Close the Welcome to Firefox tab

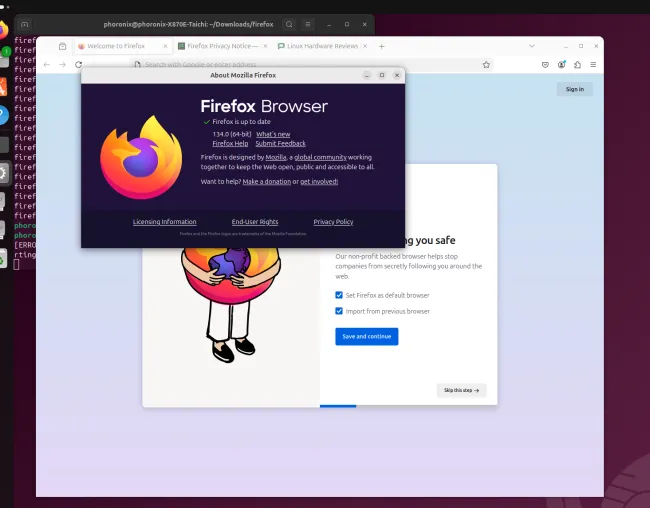tap(165, 46)
